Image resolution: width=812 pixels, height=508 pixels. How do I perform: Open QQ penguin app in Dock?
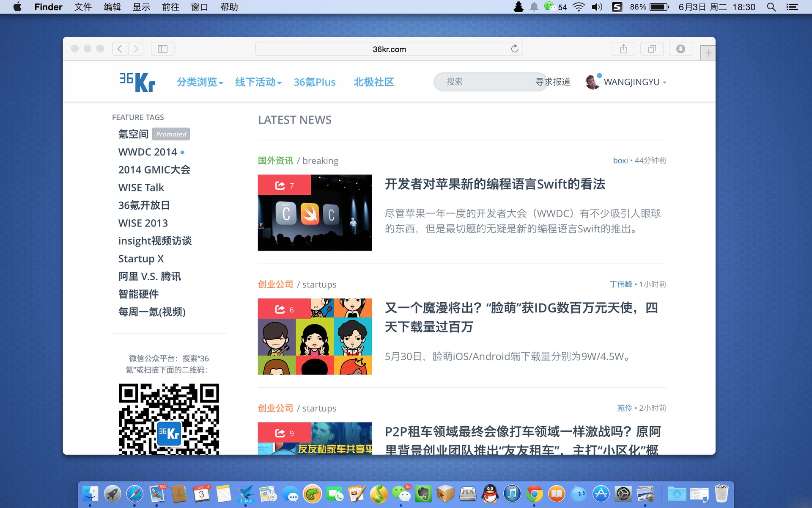pyautogui.click(x=490, y=494)
